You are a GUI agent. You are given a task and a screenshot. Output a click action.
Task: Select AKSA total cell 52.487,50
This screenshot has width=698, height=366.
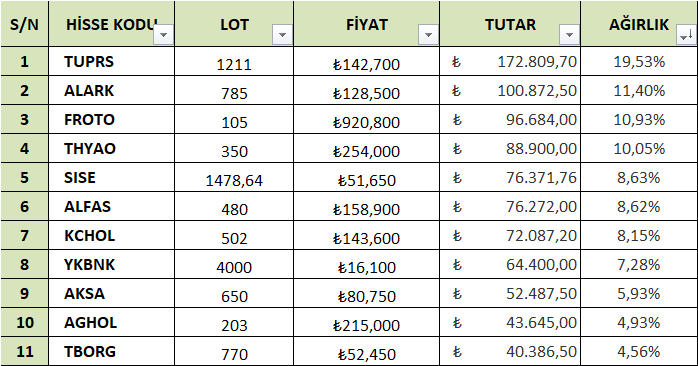(510, 293)
